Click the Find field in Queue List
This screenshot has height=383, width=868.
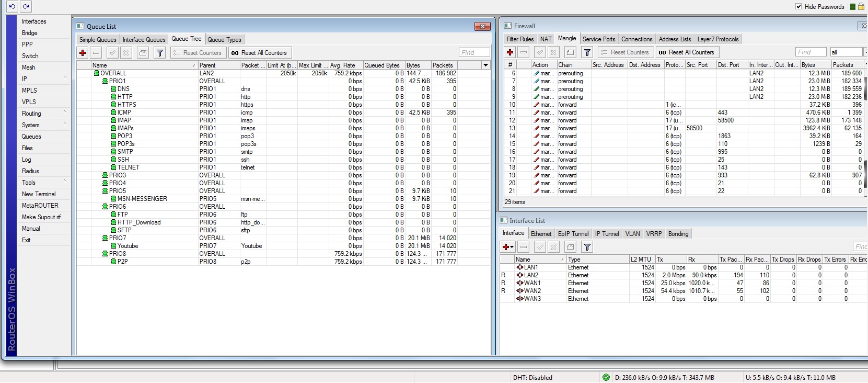coord(474,53)
